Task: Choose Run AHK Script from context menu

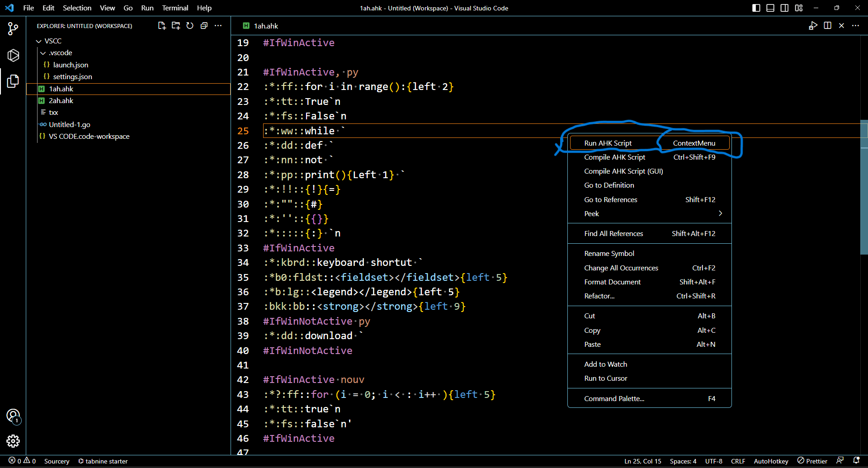Action: coord(650,143)
